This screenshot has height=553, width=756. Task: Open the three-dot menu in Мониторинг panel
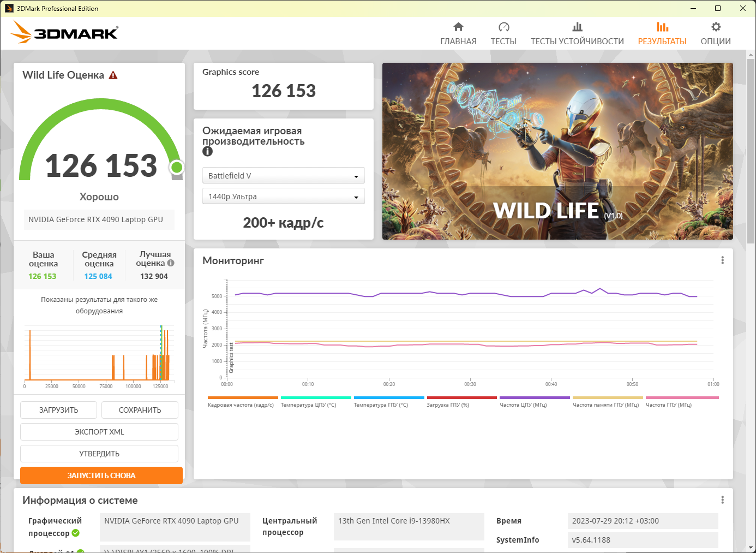pos(722,260)
